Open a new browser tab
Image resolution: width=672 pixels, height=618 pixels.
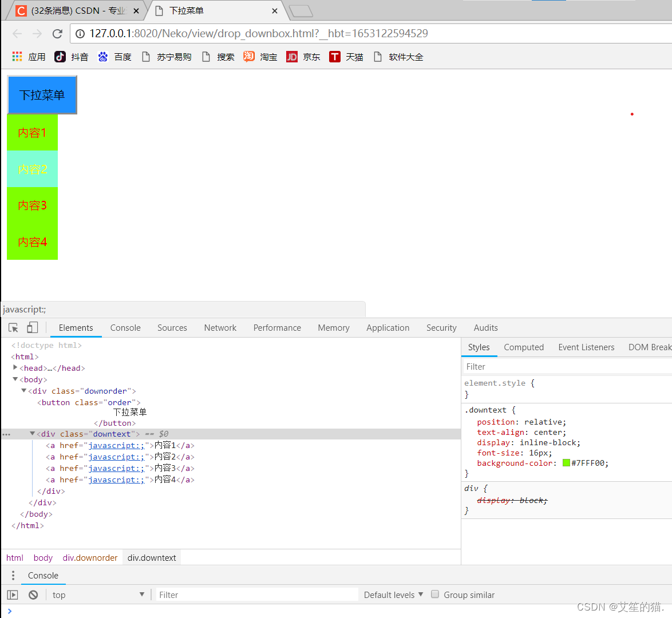301,11
